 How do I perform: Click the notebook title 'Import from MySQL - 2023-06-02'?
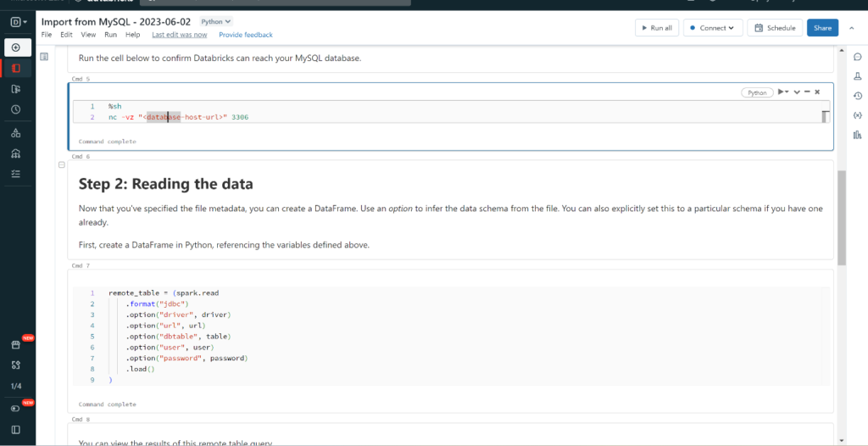coord(116,21)
